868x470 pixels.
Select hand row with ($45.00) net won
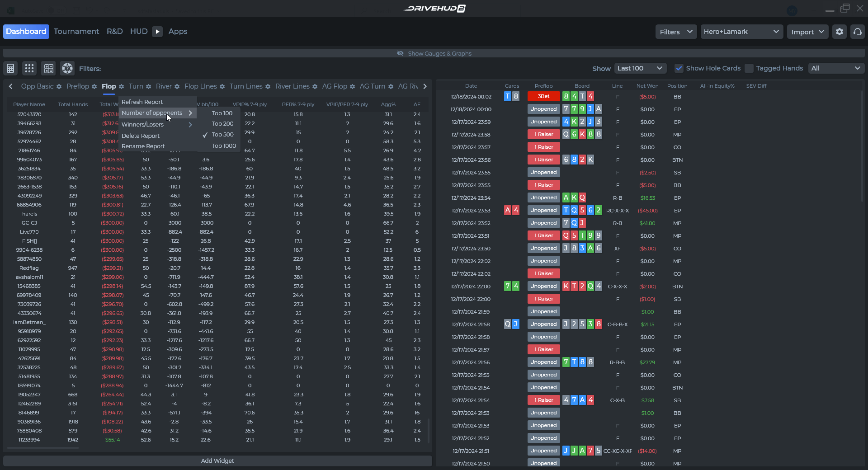pyautogui.click(x=649, y=211)
